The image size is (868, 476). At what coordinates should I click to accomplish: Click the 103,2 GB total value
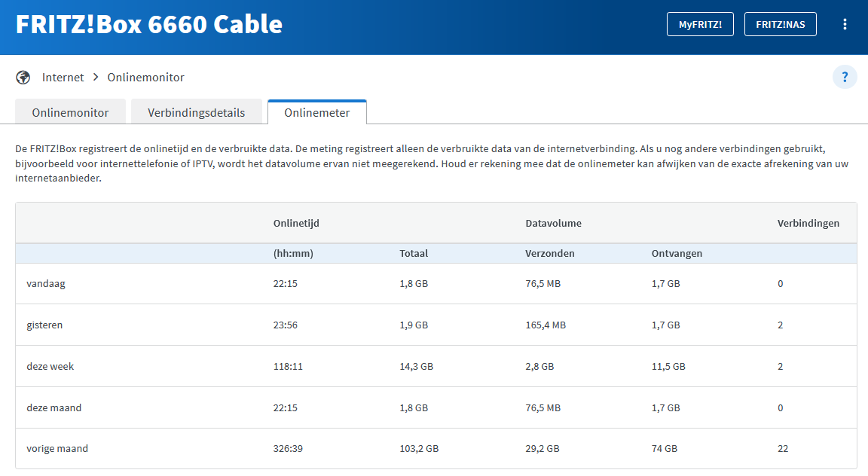tap(419, 449)
